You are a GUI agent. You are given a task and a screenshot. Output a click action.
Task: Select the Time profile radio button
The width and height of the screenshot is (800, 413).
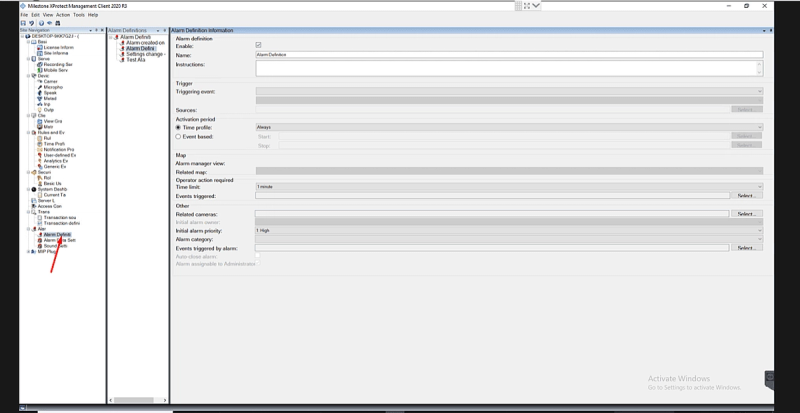click(x=178, y=128)
